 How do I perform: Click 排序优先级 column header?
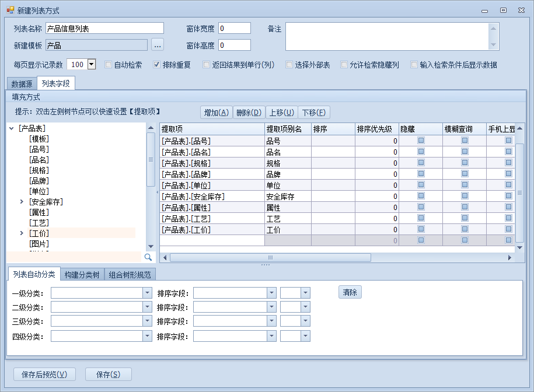(x=376, y=129)
